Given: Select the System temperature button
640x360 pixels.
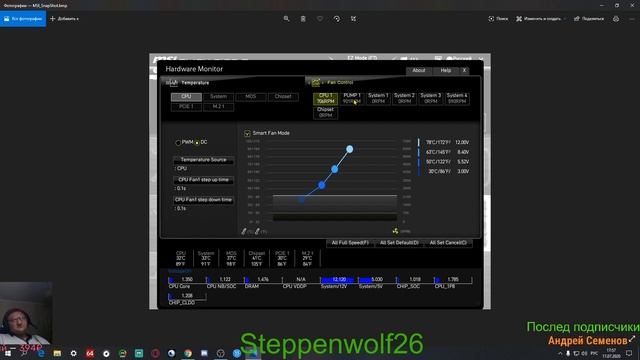Looking at the screenshot, I should (218, 97).
